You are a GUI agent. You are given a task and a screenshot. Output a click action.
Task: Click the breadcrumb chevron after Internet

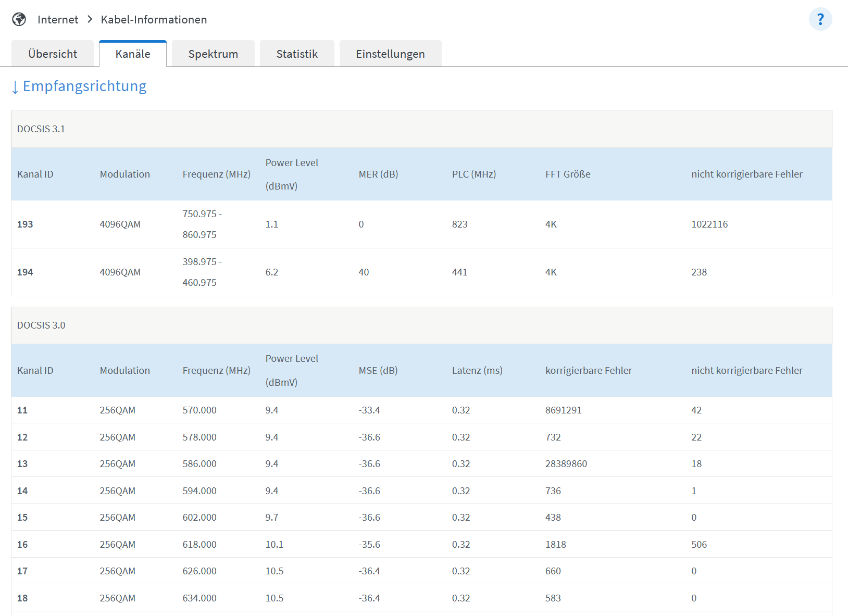click(x=90, y=19)
